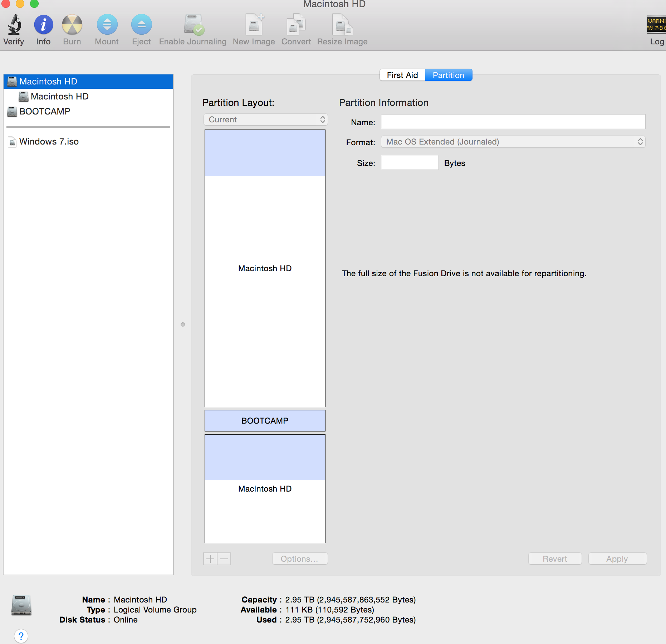Click the Used 2.95 TB value text

(350, 620)
